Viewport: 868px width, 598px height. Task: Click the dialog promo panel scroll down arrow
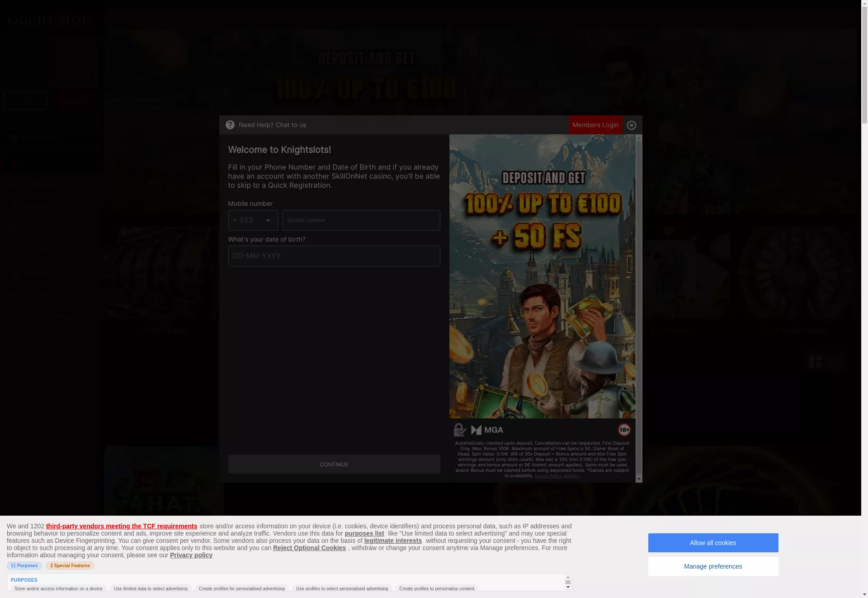pyautogui.click(x=639, y=479)
